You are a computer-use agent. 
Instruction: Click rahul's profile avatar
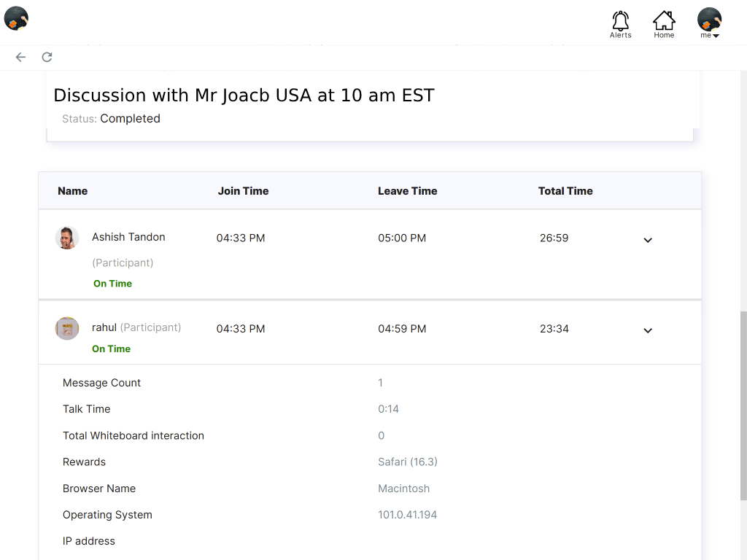[x=67, y=328]
